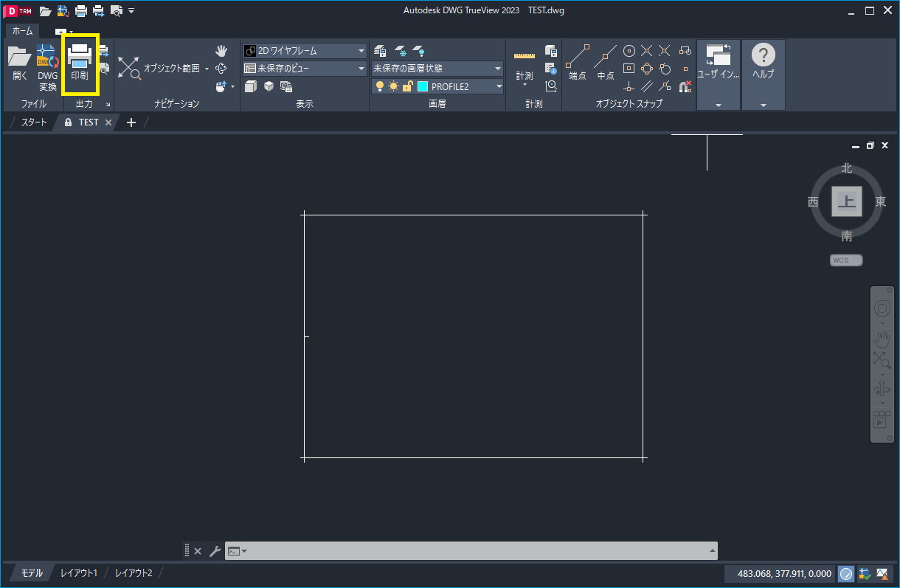The image size is (900, 588).
Task: Expand the command line history arrow
Action: pos(712,551)
